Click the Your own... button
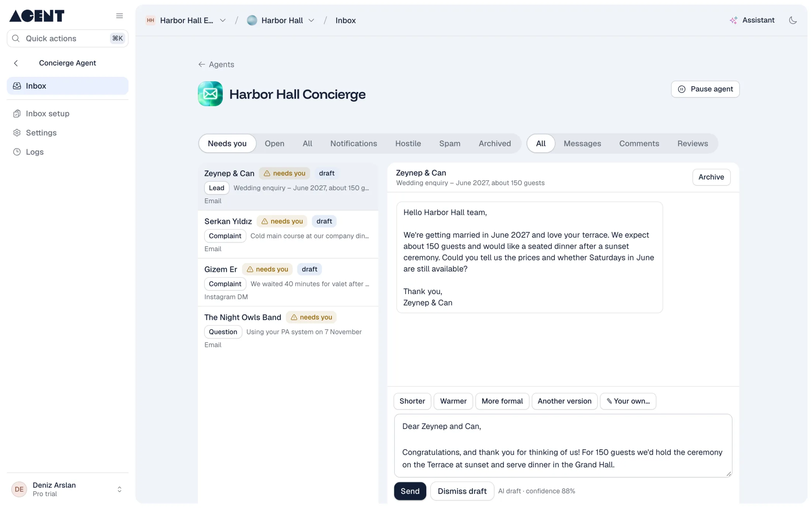This screenshot has width=812, height=508. pos(628,401)
